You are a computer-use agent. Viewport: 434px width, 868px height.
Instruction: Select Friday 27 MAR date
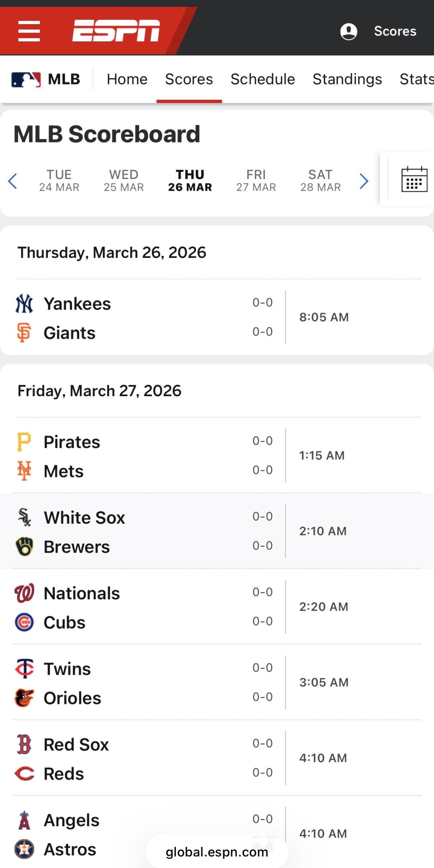(256, 181)
